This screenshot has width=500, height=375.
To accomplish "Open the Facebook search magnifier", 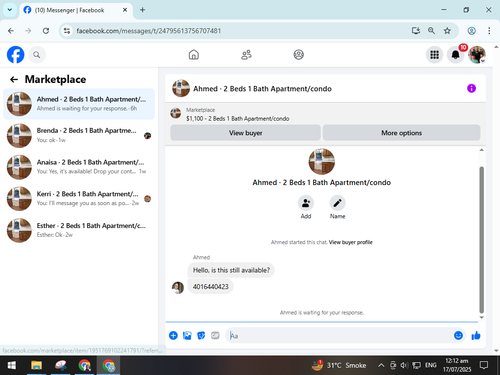I will point(37,55).
